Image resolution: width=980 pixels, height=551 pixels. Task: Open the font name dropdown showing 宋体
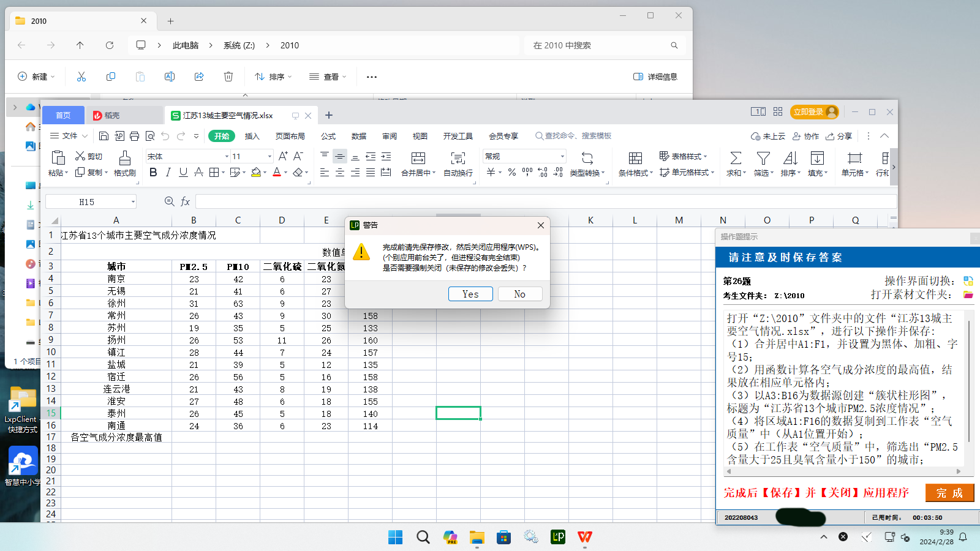click(227, 157)
